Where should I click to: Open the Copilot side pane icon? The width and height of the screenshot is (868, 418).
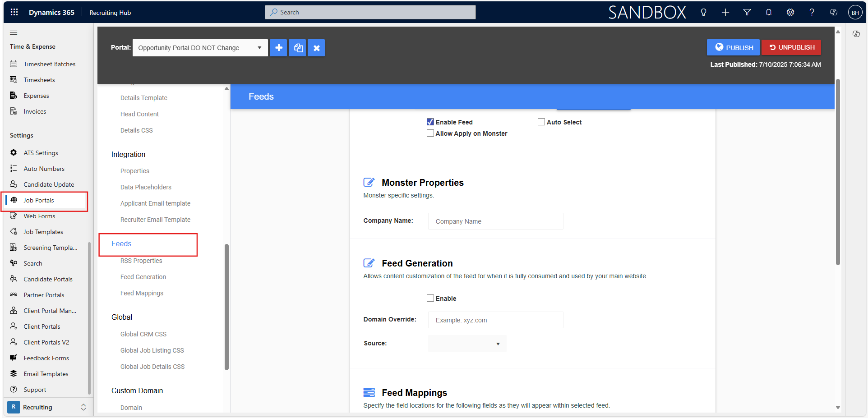click(x=856, y=34)
